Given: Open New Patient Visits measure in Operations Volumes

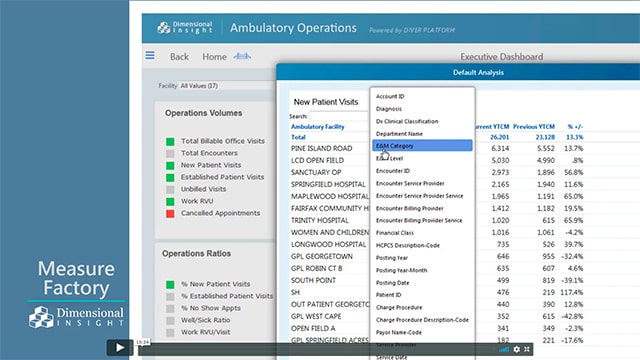Looking at the screenshot, I should 211,165.
